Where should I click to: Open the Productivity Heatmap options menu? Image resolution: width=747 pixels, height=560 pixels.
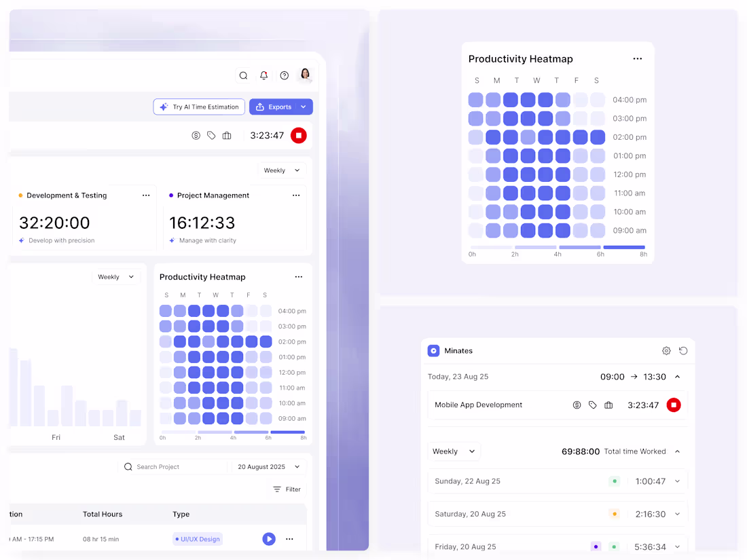pos(637,58)
